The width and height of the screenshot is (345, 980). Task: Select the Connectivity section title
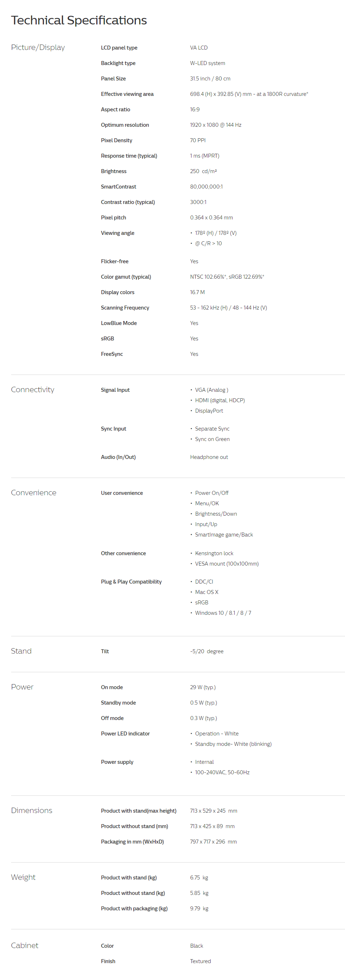(33, 390)
